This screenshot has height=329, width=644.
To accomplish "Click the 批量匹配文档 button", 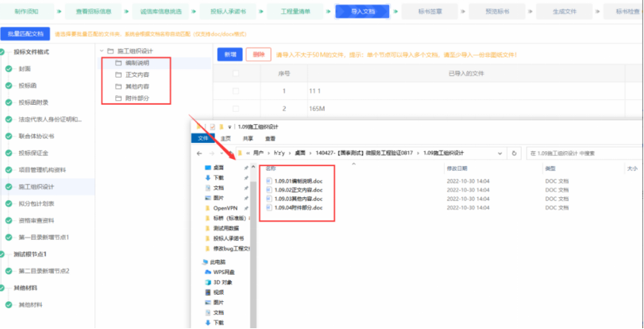I will (x=26, y=34).
